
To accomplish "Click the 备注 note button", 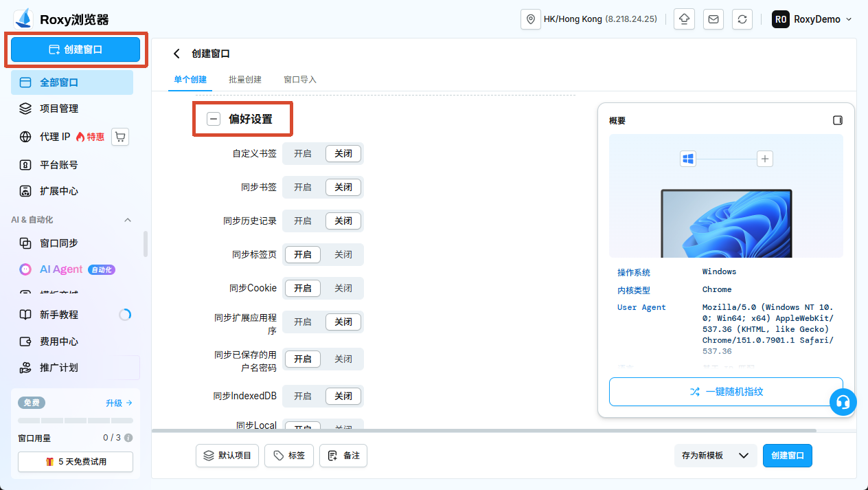I will [x=343, y=456].
